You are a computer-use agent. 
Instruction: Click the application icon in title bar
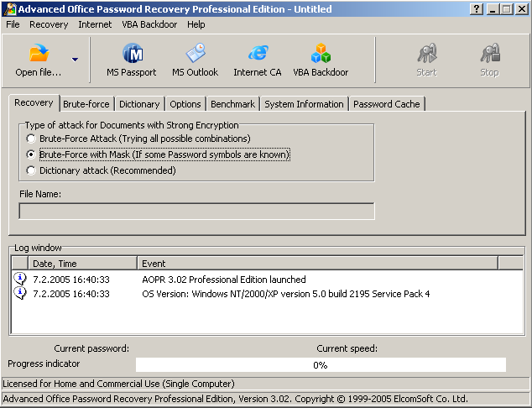click(10, 9)
